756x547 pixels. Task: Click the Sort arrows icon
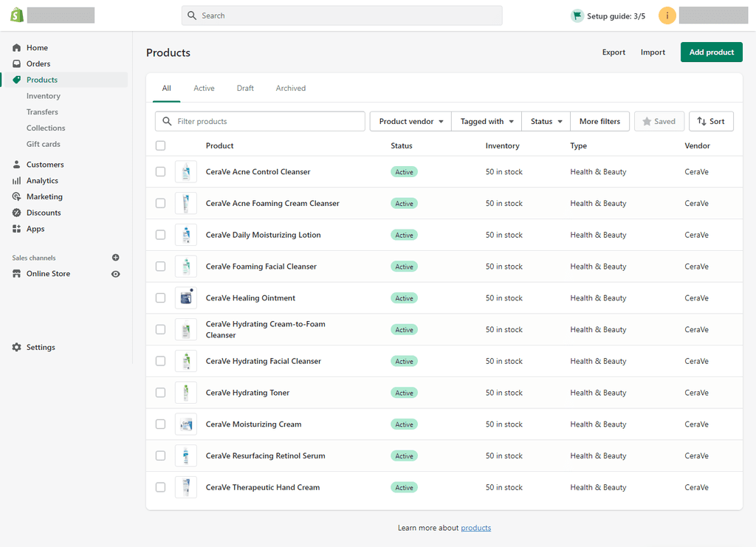(701, 122)
